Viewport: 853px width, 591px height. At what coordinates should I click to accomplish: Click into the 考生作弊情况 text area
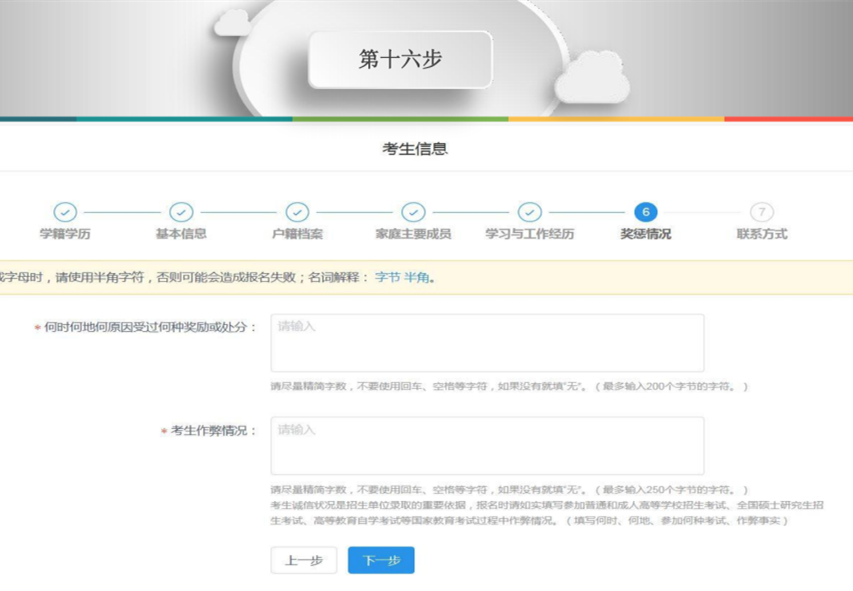[x=487, y=446]
